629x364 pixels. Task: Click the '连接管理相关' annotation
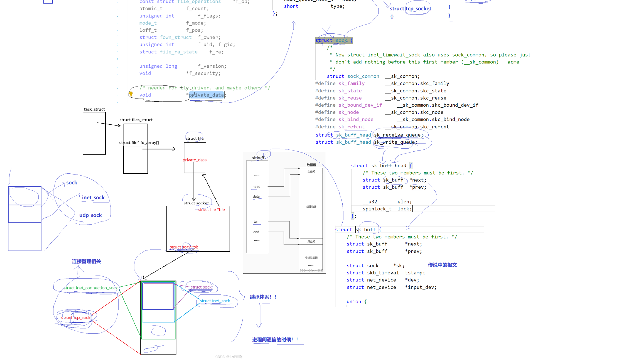click(86, 261)
